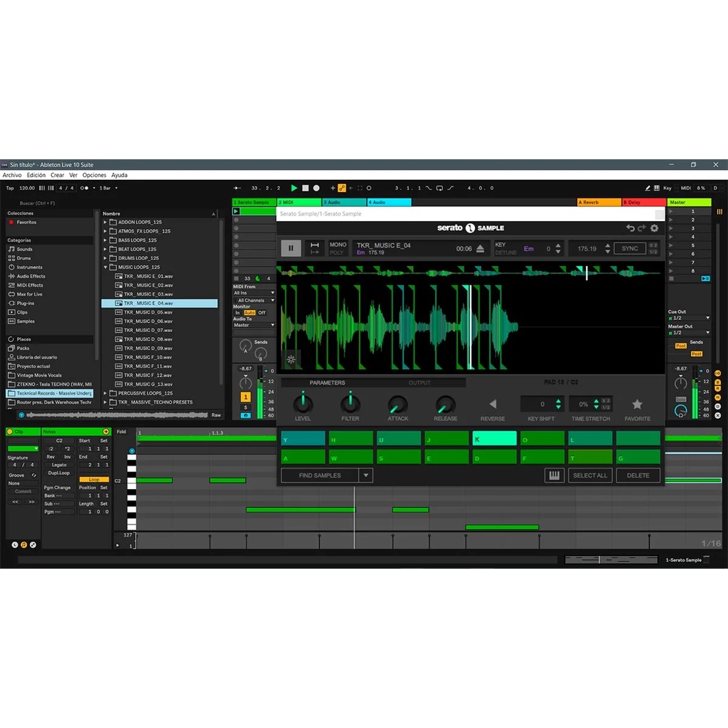This screenshot has width=728, height=728.
Task: Open the Archivo menu
Action: [x=12, y=175]
